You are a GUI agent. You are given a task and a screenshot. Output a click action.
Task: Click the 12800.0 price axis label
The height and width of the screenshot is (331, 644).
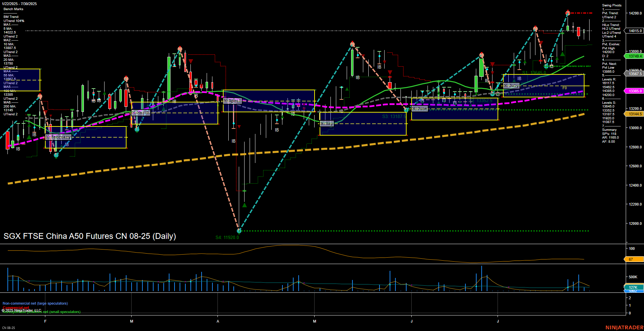[x=635, y=147]
